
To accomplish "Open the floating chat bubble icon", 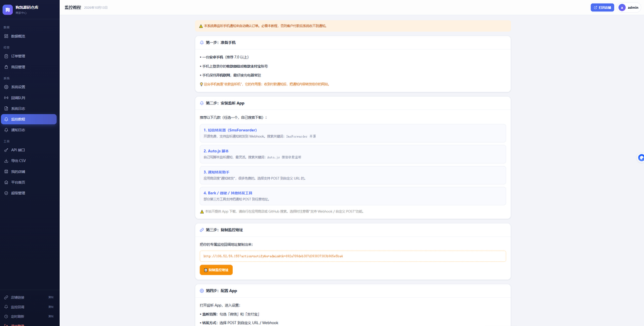I will click(x=641, y=158).
